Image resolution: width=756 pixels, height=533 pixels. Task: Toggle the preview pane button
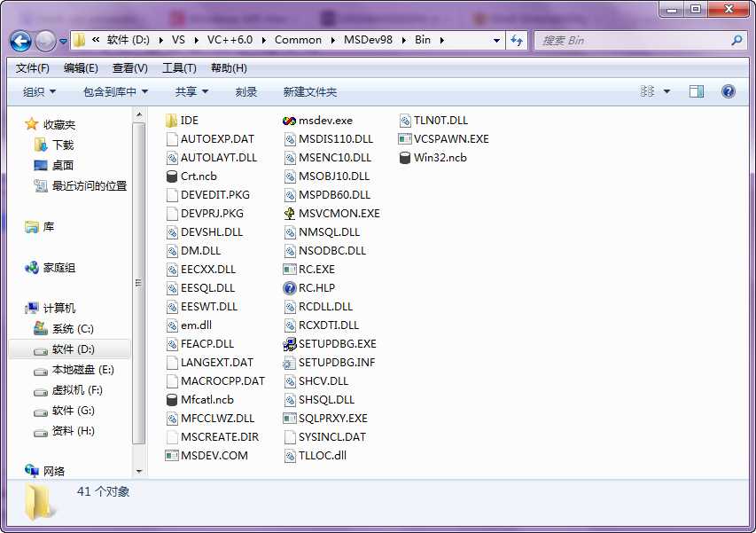(697, 91)
